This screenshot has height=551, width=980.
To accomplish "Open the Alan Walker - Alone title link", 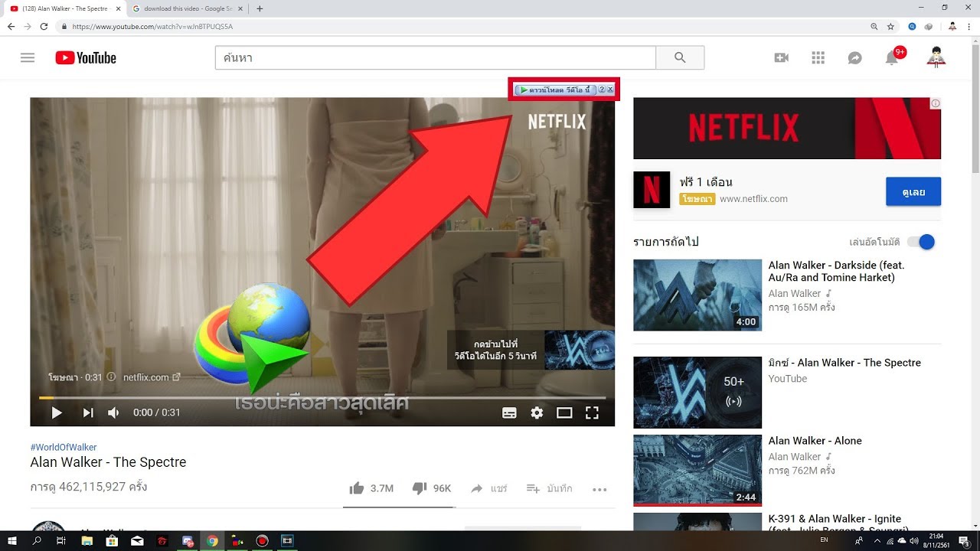I will (815, 441).
